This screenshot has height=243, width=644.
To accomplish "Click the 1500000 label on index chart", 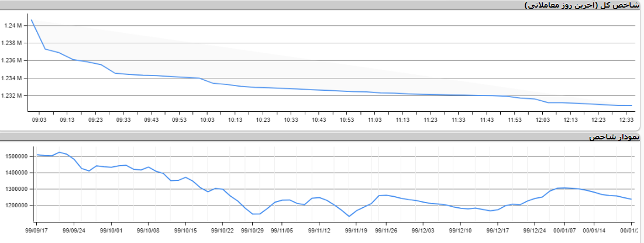I will point(16,156).
